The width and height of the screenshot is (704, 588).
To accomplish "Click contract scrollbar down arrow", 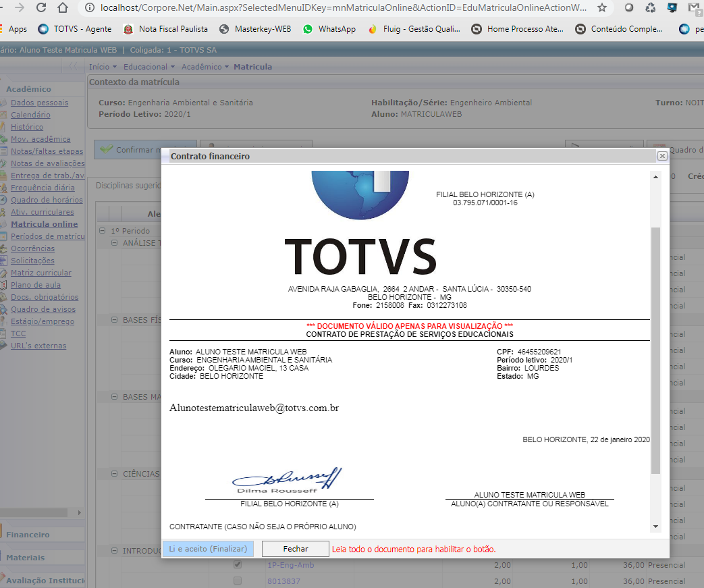I will click(x=655, y=527).
